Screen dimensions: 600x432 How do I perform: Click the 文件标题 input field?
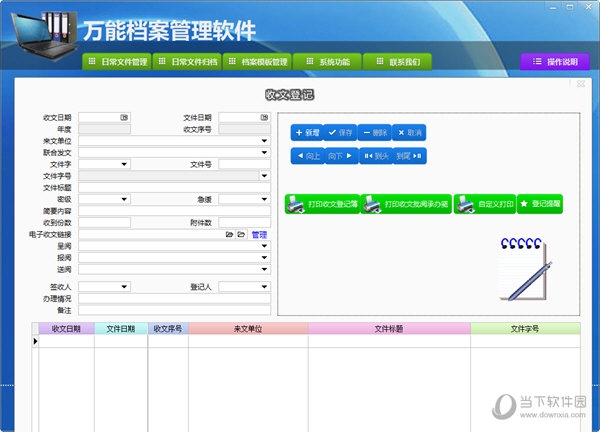(x=174, y=187)
